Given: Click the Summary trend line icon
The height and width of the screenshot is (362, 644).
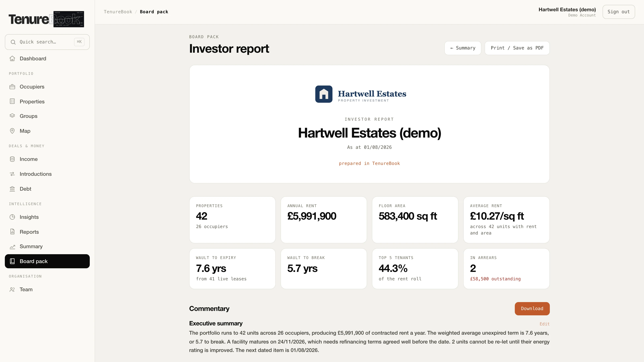Looking at the screenshot, I should click(x=12, y=247).
